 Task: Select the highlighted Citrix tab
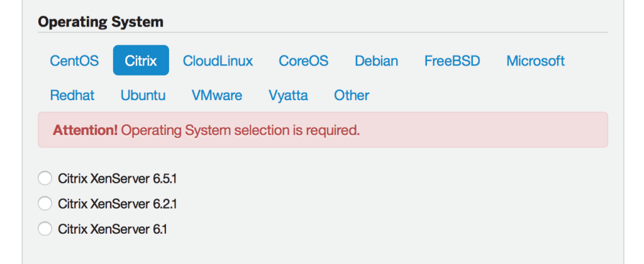pos(141,60)
